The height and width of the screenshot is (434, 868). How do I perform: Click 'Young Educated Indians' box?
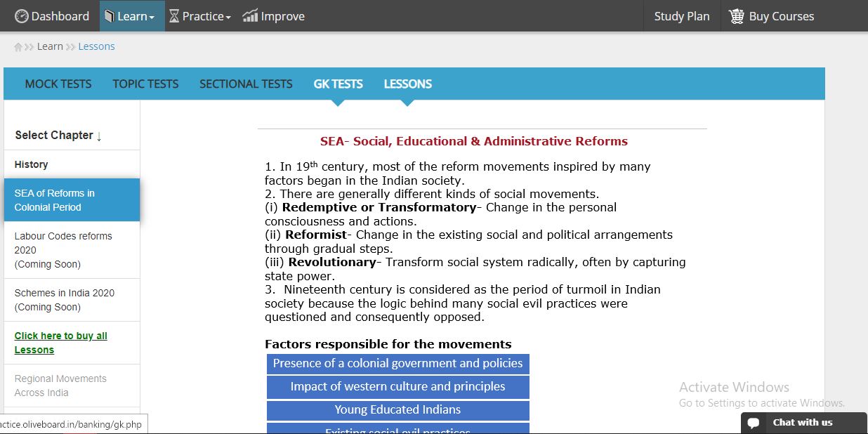[x=397, y=410]
